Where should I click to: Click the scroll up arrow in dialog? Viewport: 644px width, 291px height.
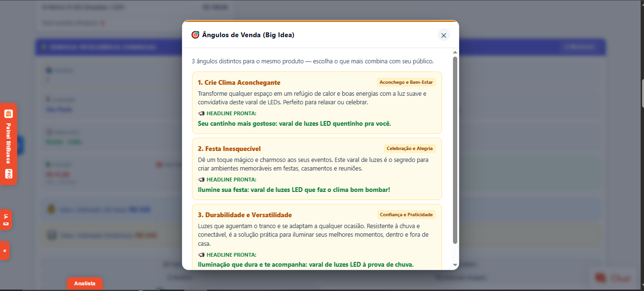point(455,52)
